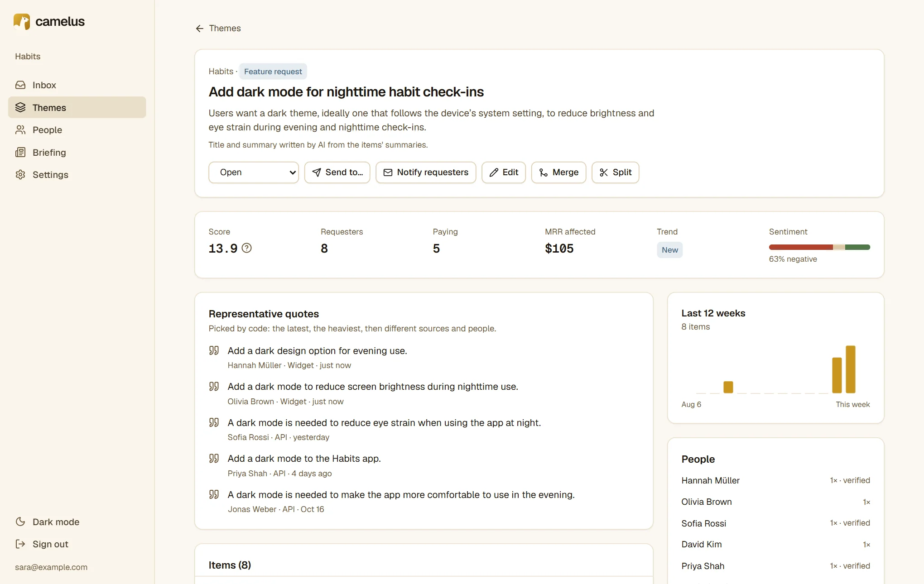The height and width of the screenshot is (584, 924).
Task: Click the Split button
Action: (x=616, y=172)
